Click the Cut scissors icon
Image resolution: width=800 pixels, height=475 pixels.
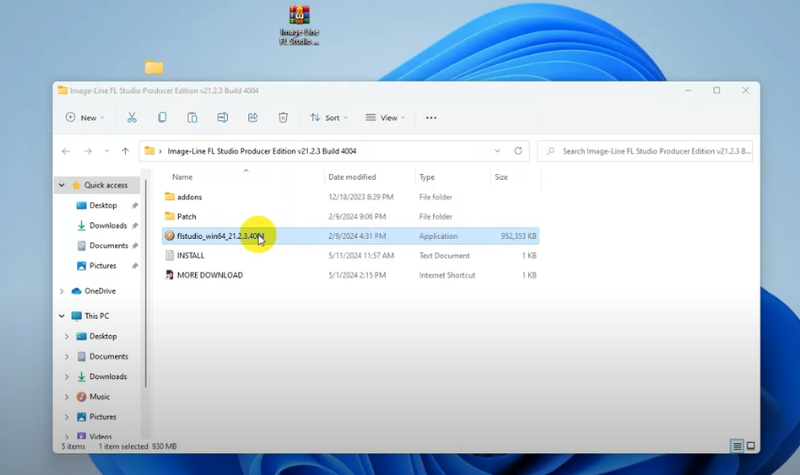pos(132,118)
